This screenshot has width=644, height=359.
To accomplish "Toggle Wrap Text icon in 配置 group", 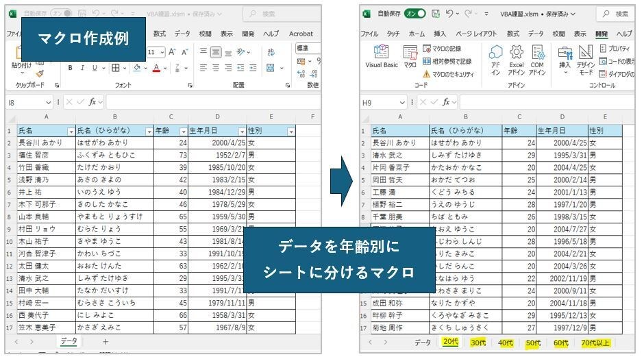I will [271, 52].
